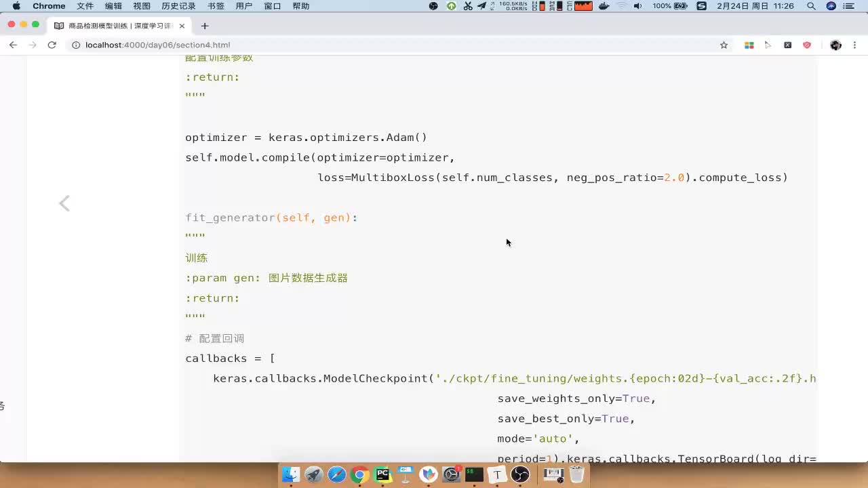This screenshot has height=488, width=868.
Task: Click the orange CPU graph monitor
Action: tap(583, 6)
